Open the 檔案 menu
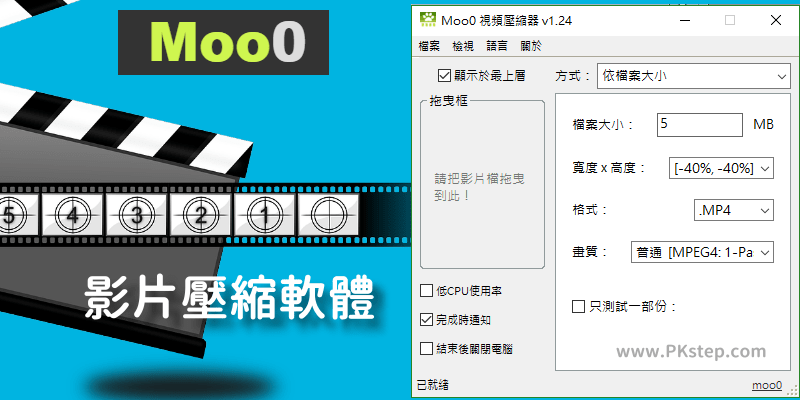The height and width of the screenshot is (400, 800). click(x=429, y=46)
